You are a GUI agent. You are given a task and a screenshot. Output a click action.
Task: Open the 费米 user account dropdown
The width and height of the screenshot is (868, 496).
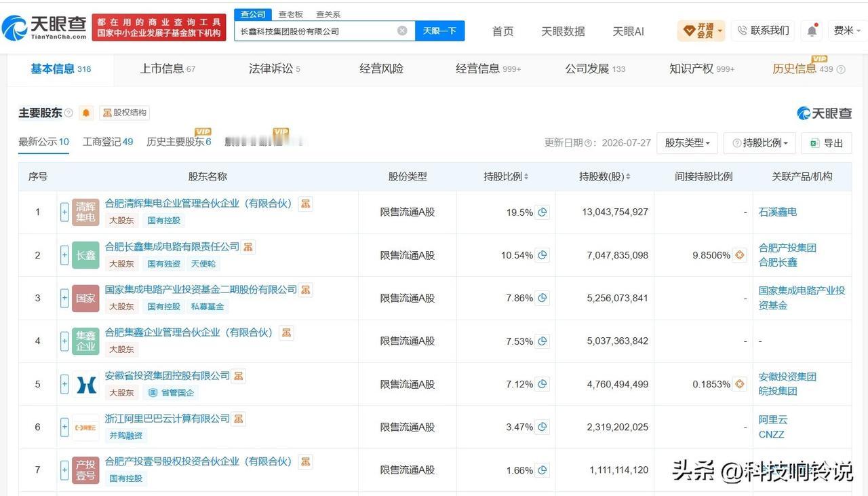(846, 31)
